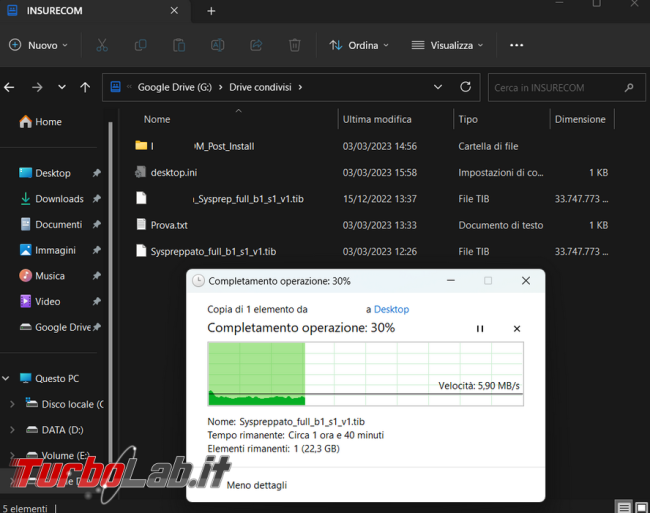Open Home in the navigation pane
Image resolution: width=650 pixels, height=513 pixels.
pyautogui.click(x=41, y=122)
